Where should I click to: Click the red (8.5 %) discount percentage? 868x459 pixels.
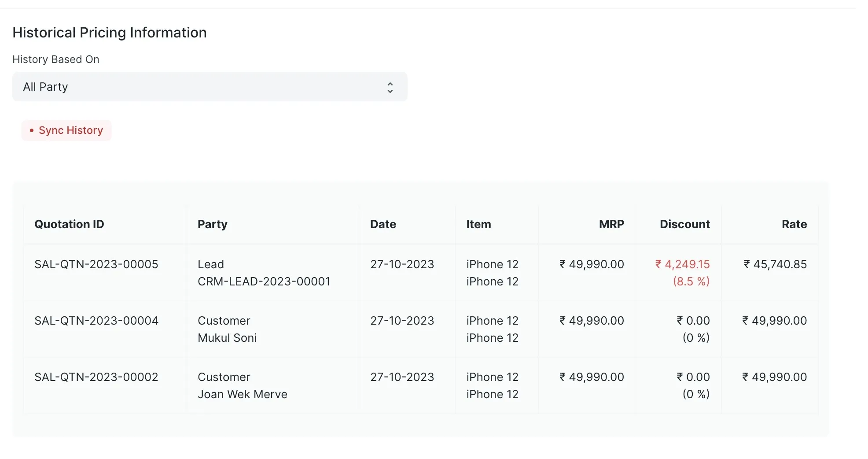pos(691,281)
